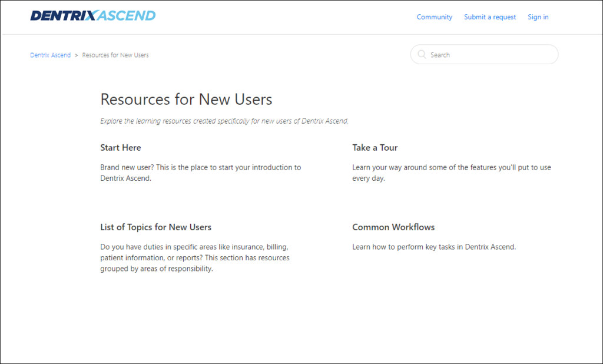603x364 pixels.
Task: Open the Start Here section
Action: click(x=120, y=148)
